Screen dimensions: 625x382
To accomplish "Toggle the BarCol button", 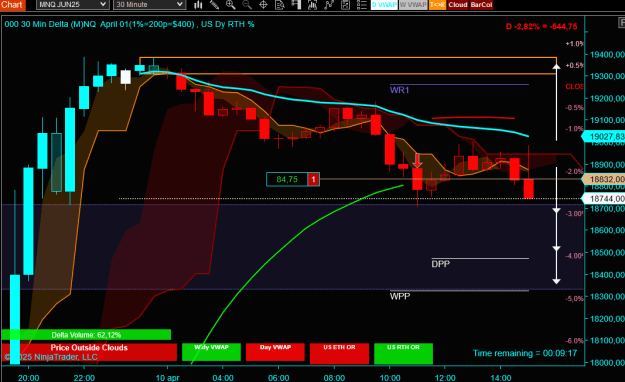I will [481, 5].
